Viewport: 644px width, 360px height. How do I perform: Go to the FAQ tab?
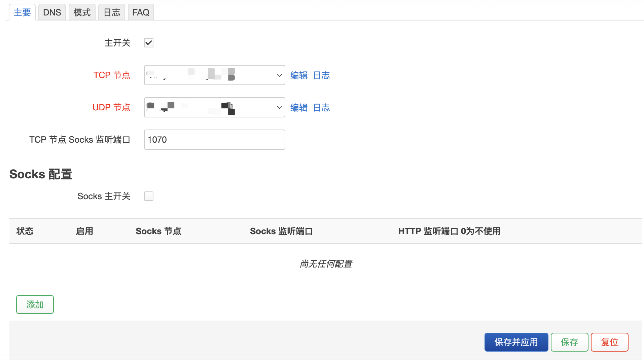(x=141, y=12)
